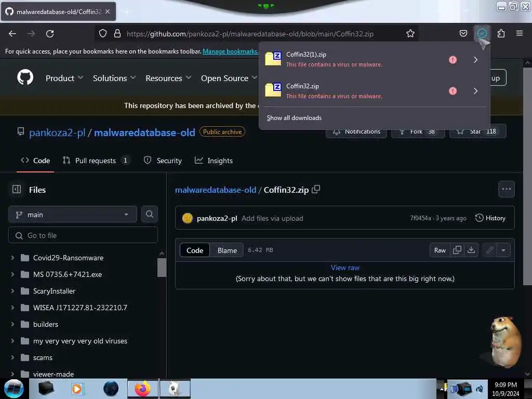Image resolution: width=532 pixels, height=399 pixels.
Task: Open the Add files via upload commit
Action: tap(272, 218)
